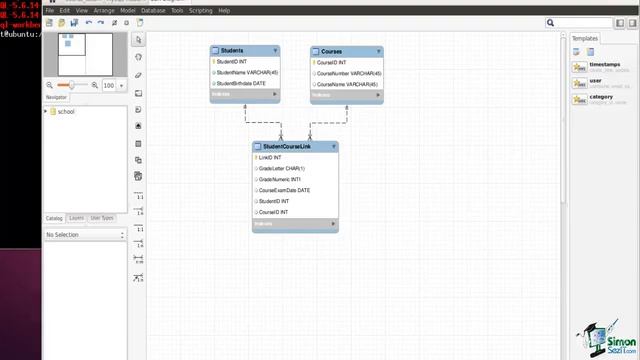Click the navigator zoom slider handle
The image size is (640, 360).
[x=71, y=85]
